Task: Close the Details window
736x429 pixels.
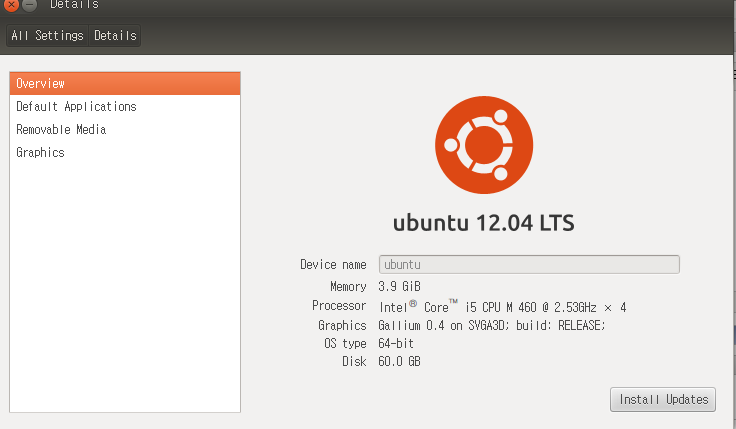Action: (11, 5)
